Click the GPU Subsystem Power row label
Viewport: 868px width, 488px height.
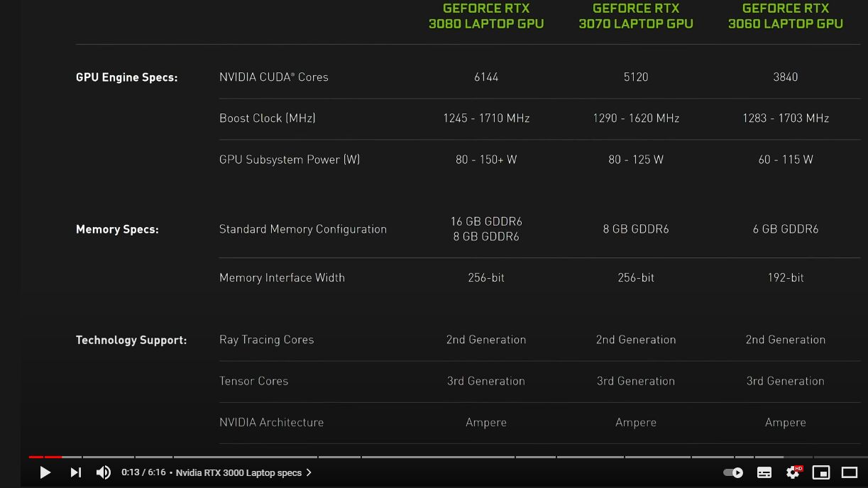click(290, 160)
